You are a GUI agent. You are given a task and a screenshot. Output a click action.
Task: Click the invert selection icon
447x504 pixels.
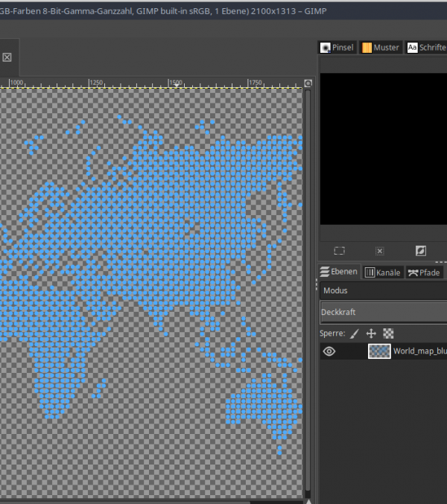point(421,251)
